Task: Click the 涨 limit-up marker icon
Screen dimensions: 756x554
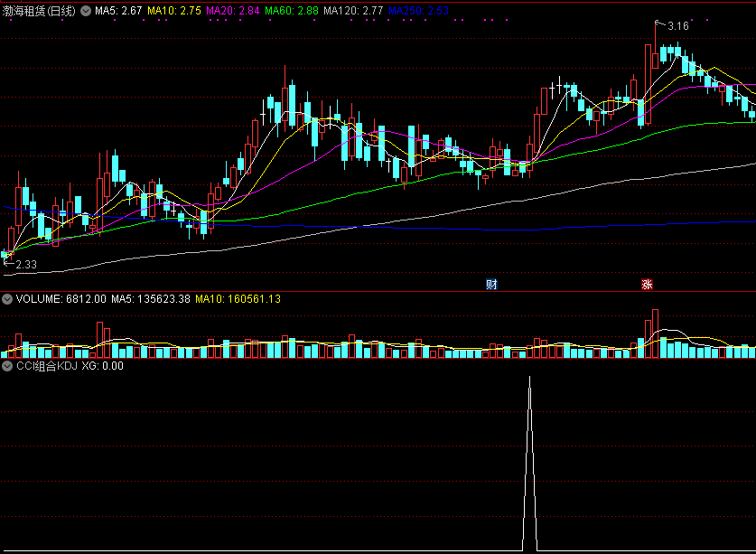Action: 647,285
